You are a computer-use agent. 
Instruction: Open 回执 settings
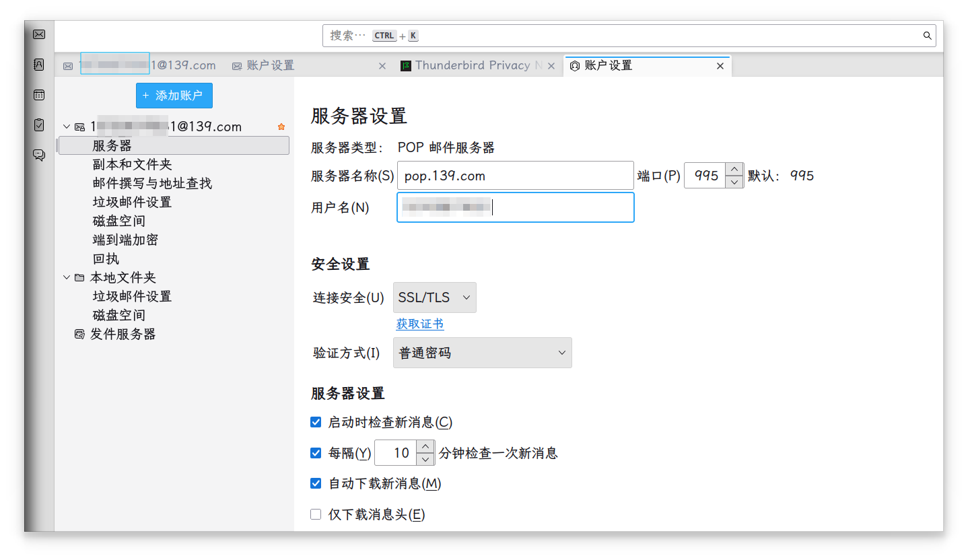tap(106, 258)
